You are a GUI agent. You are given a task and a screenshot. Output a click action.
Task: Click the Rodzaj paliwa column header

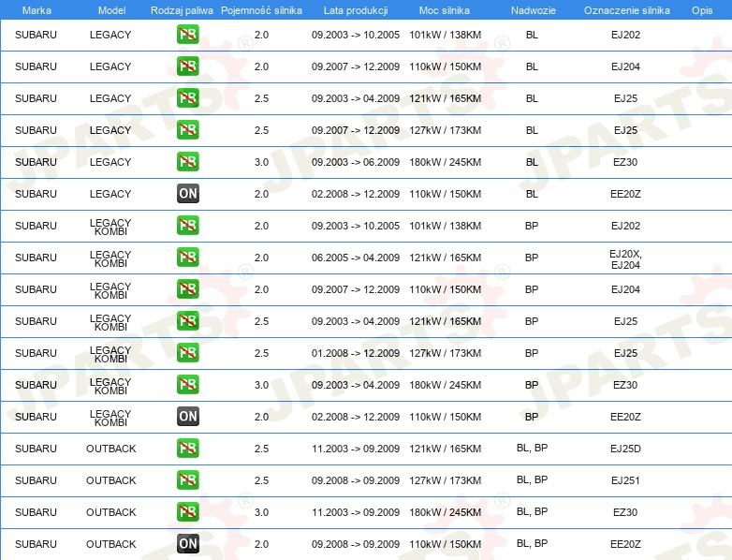pos(182,10)
